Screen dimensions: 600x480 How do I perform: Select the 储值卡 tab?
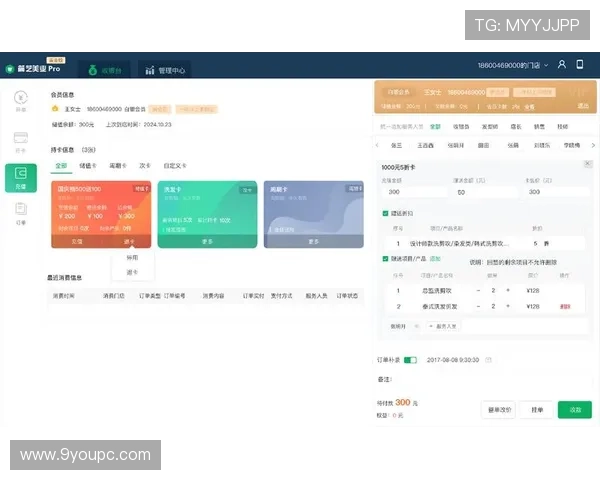click(x=88, y=166)
